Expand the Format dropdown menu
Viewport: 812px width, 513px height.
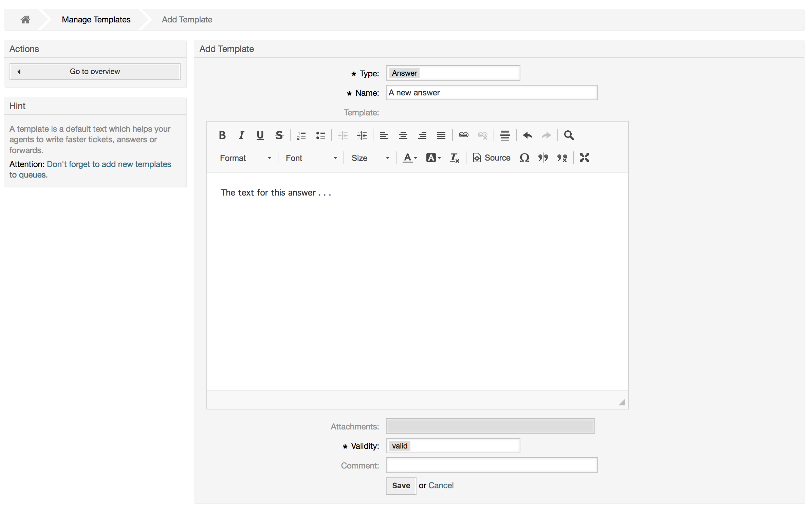[243, 158]
